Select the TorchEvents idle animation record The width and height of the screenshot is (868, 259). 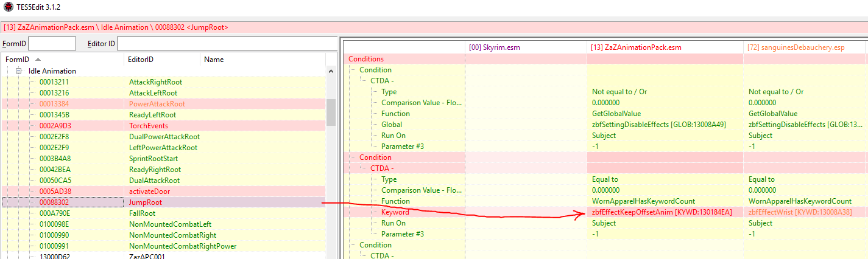coord(148,126)
